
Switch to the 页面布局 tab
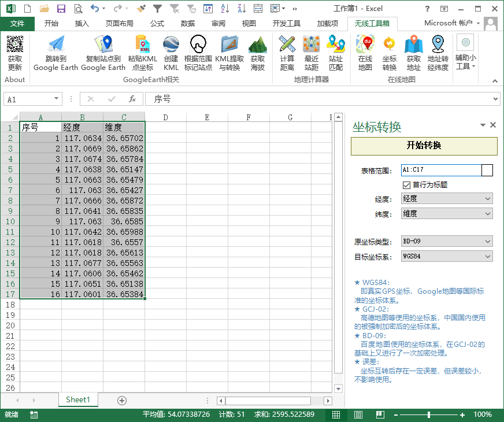(x=119, y=24)
